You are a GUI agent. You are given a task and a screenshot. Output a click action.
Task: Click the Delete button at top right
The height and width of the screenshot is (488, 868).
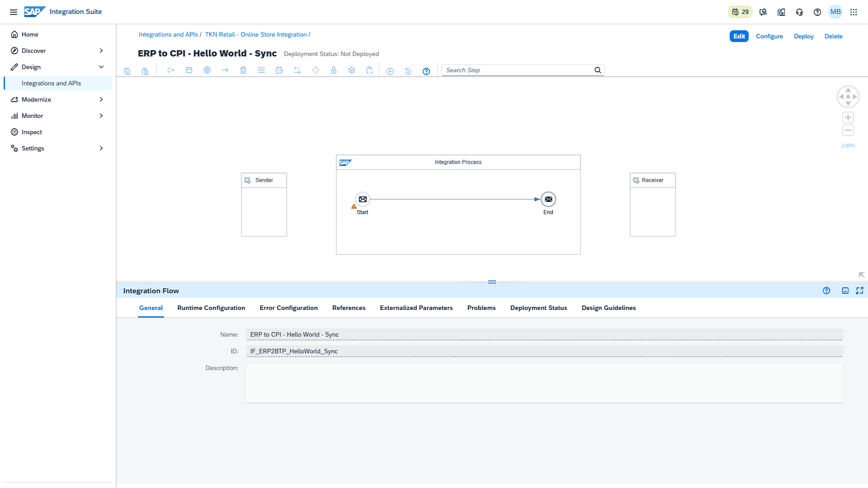(833, 36)
